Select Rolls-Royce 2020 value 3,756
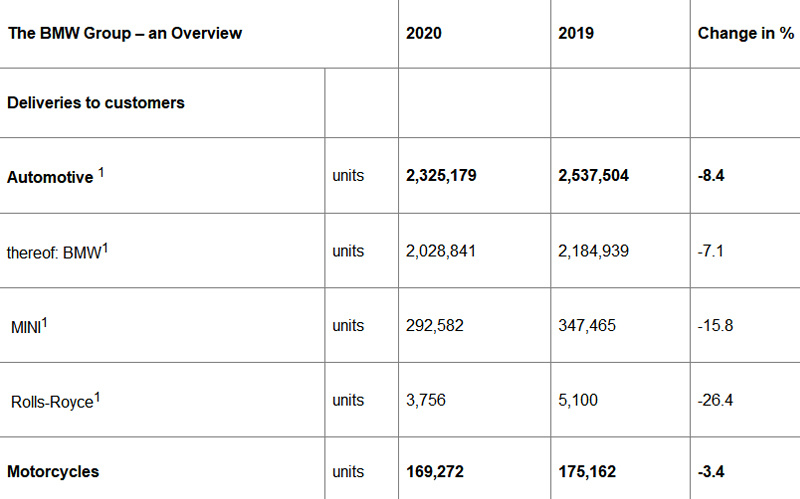The width and height of the screenshot is (800, 499). tap(426, 400)
